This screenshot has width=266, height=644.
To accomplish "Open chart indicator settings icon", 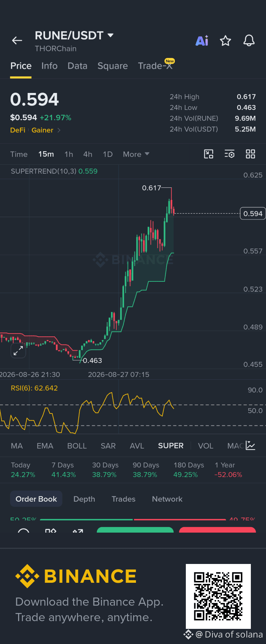I will coord(229,154).
